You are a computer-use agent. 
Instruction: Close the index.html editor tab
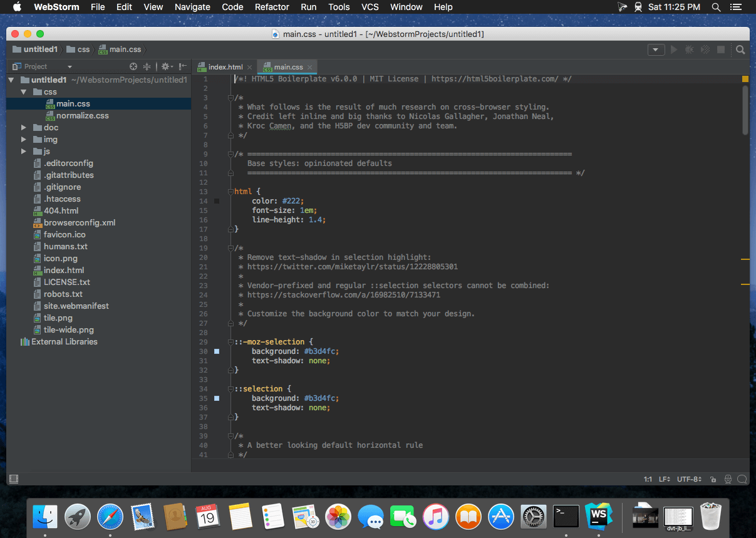249,67
